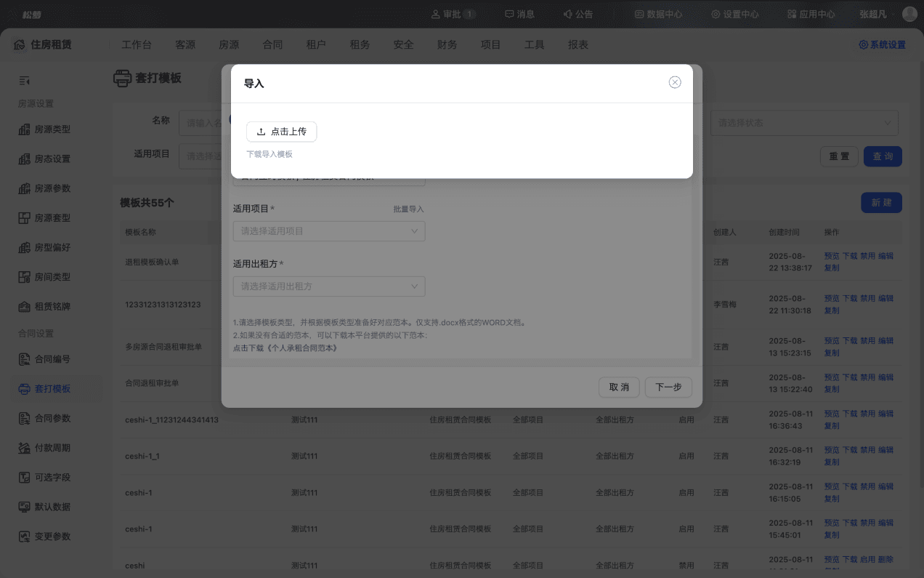The width and height of the screenshot is (924, 578).
Task: Click the 取消 button in dialog
Action: (x=619, y=388)
